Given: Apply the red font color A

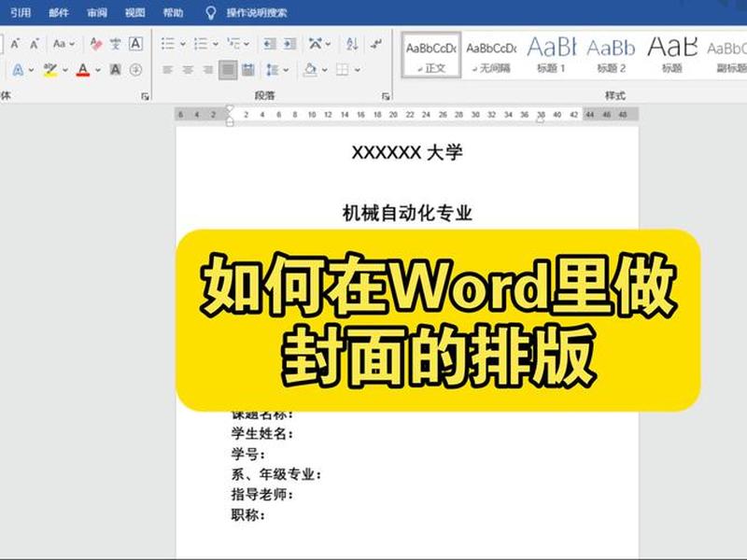Looking at the screenshot, I should click(x=83, y=70).
